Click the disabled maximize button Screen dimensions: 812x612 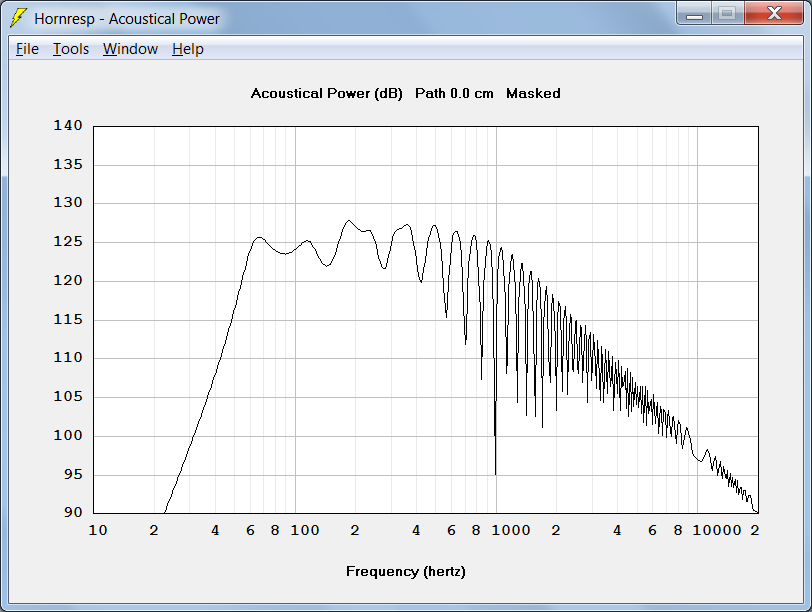728,13
